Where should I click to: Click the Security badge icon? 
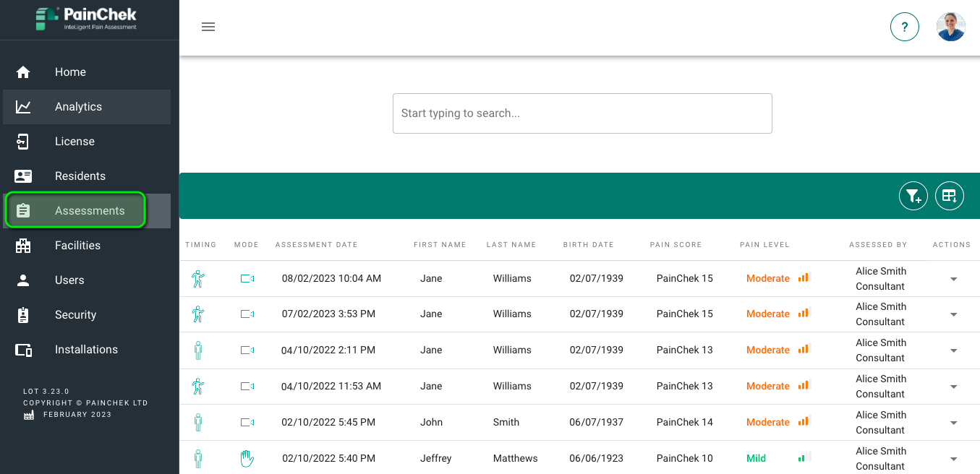coord(23,315)
